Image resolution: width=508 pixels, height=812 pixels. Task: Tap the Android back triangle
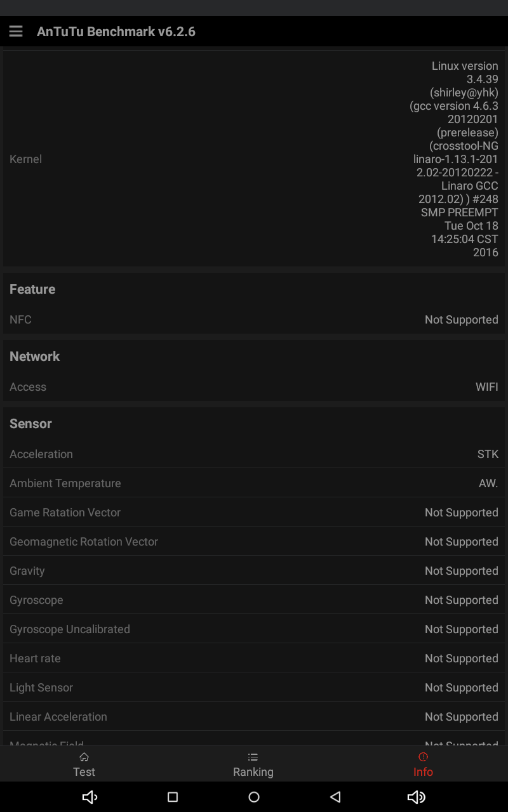point(335,797)
